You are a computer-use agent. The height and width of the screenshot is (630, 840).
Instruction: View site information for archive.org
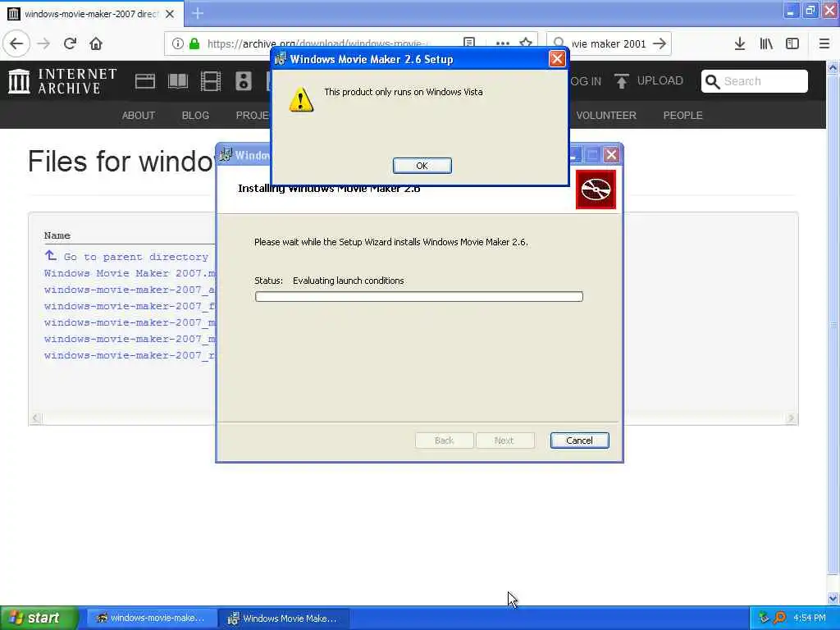click(x=177, y=43)
